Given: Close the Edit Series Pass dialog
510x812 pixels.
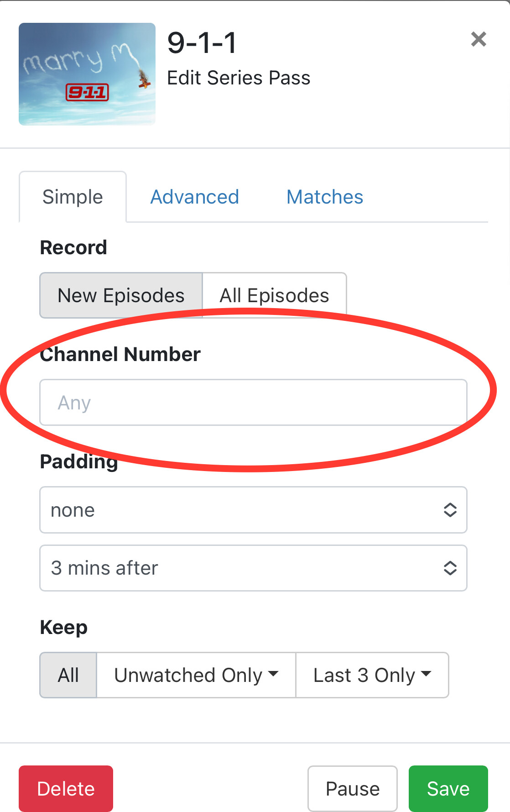Looking at the screenshot, I should point(479,39).
